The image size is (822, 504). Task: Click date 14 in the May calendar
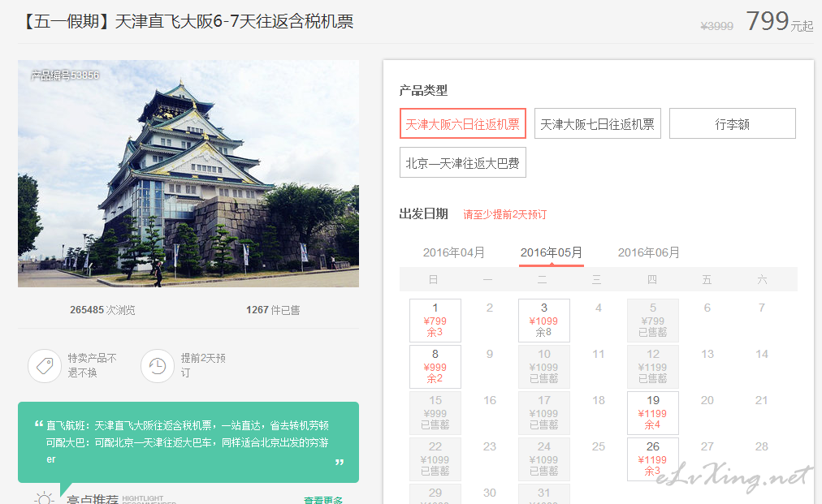762,354
